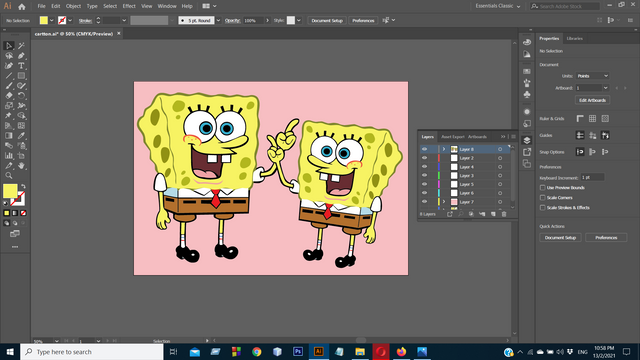The width and height of the screenshot is (640, 360).
Task: Select the Magic Wand tool
Action: pyautogui.click(x=21, y=46)
